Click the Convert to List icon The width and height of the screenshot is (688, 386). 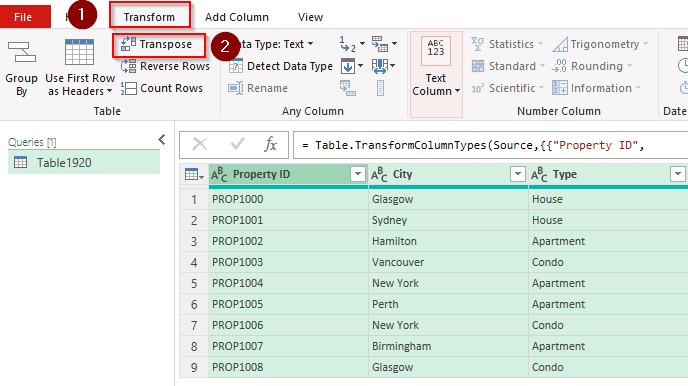click(x=380, y=88)
